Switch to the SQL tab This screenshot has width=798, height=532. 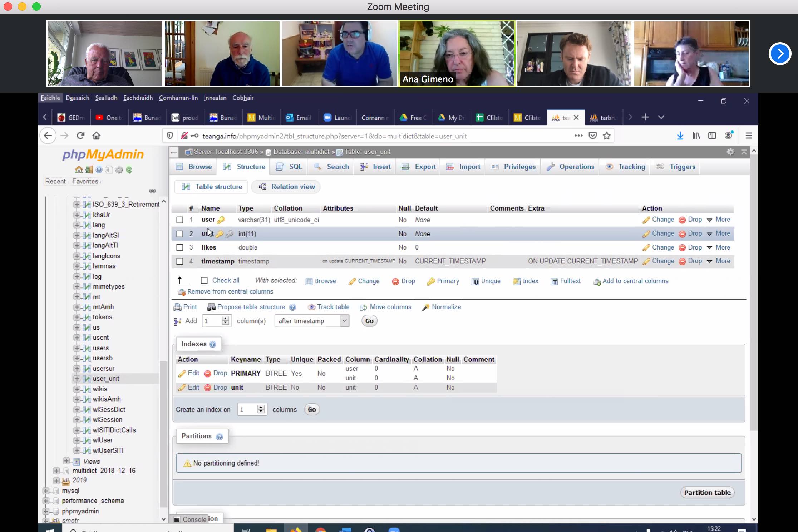click(x=290, y=167)
